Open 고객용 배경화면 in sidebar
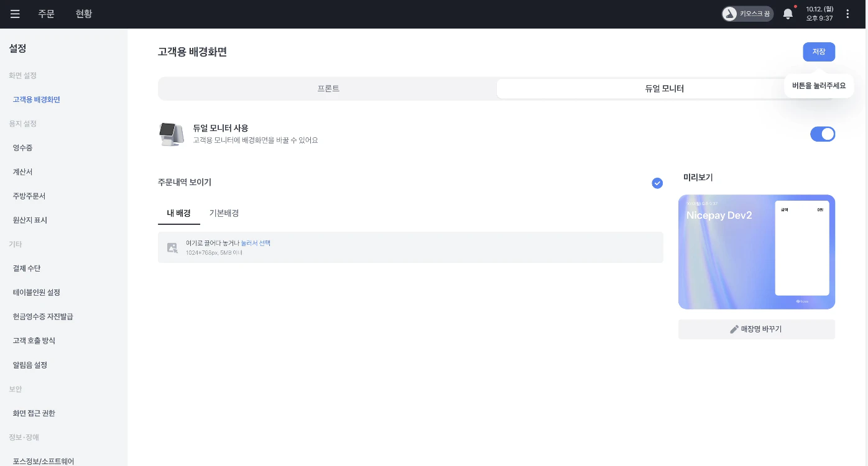868x466 pixels. [36, 99]
